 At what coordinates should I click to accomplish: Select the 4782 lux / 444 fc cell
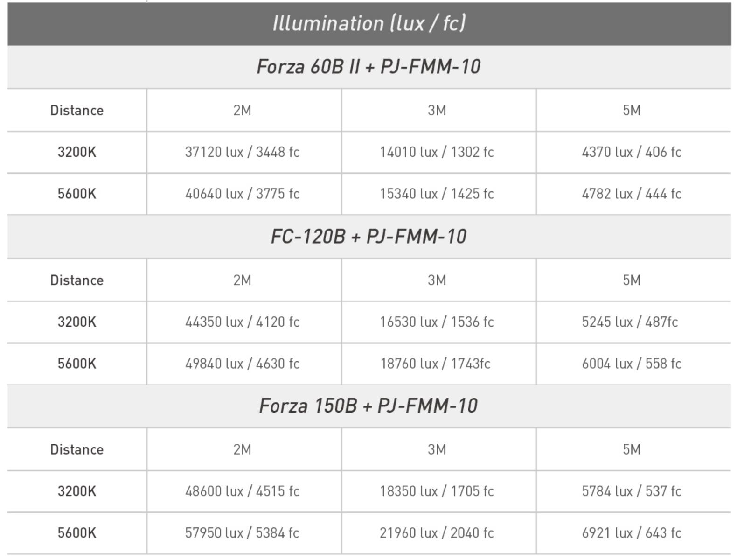[632, 194]
